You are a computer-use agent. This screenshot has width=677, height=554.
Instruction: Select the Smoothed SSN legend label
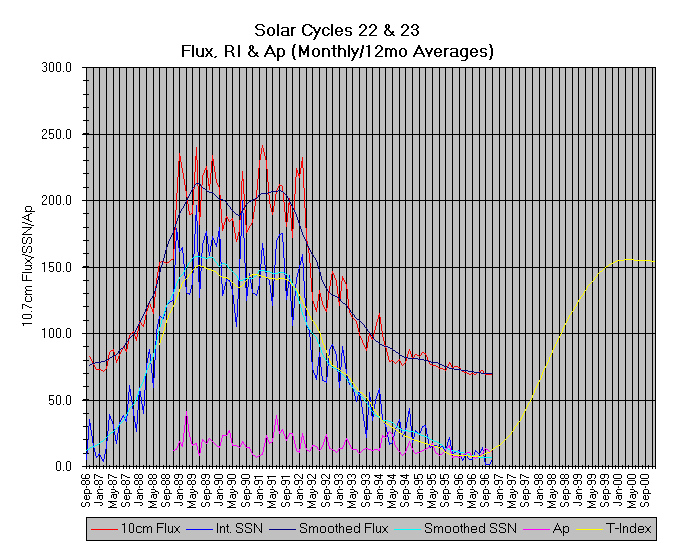[460, 528]
